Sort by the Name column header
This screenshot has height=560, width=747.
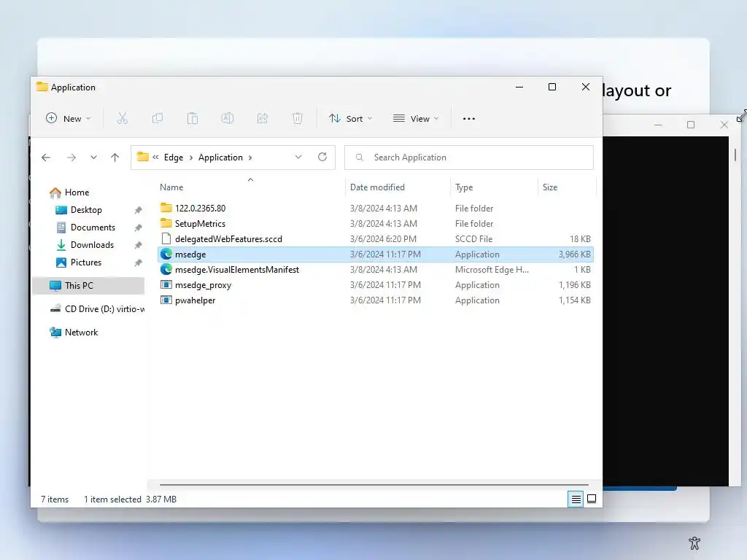171,187
